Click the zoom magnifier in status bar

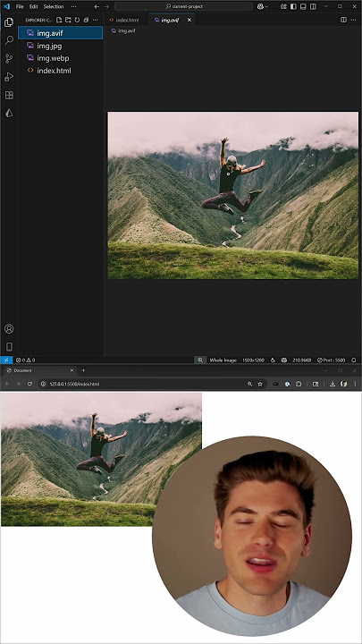[200, 360]
